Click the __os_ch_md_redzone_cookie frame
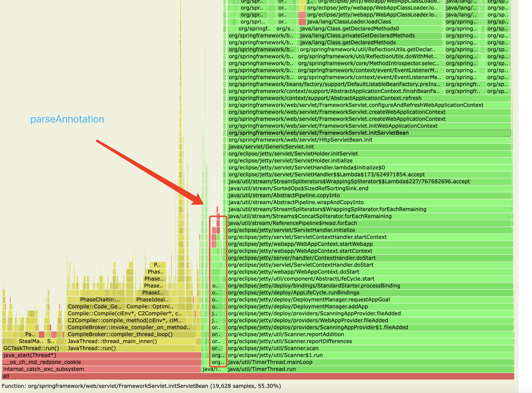Screen dimensions: 532x393 point(101,362)
